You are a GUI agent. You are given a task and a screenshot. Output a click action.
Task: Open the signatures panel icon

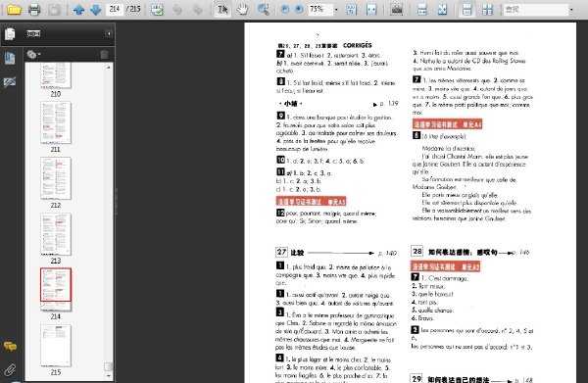pyautogui.click(x=10, y=82)
